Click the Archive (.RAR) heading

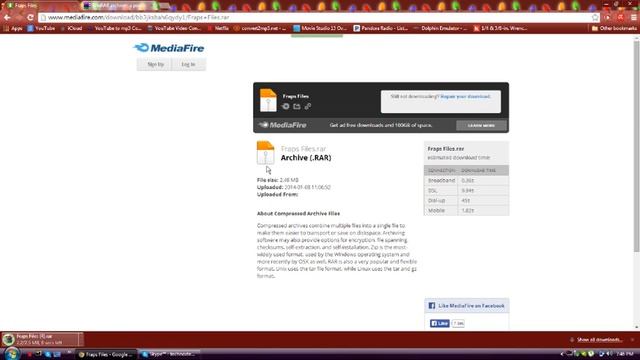306,158
